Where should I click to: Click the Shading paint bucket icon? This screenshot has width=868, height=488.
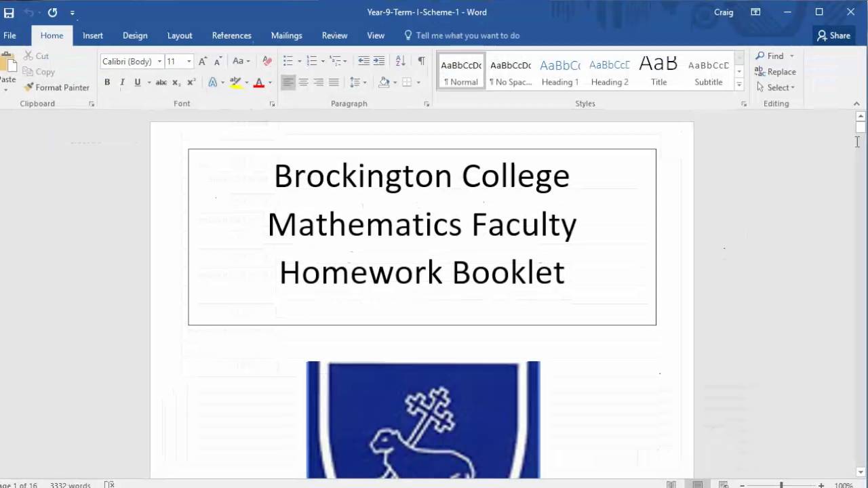384,82
